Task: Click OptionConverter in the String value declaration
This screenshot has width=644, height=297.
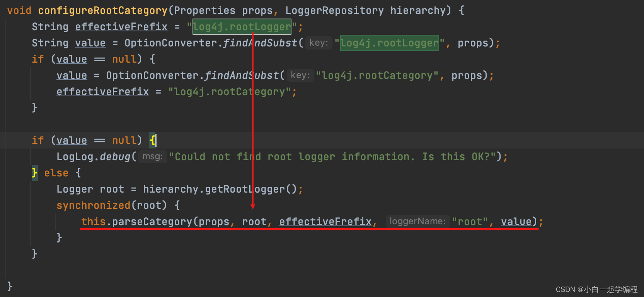Action: pyautogui.click(x=170, y=43)
